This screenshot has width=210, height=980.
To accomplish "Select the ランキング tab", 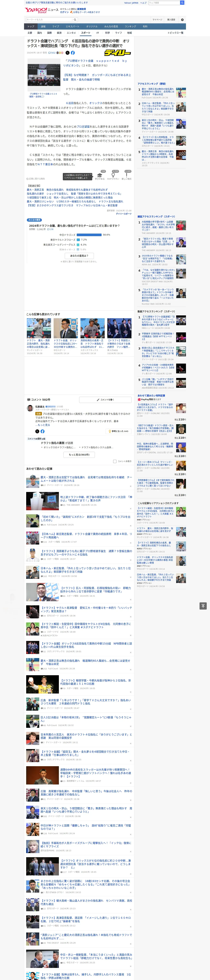I will (131, 27).
